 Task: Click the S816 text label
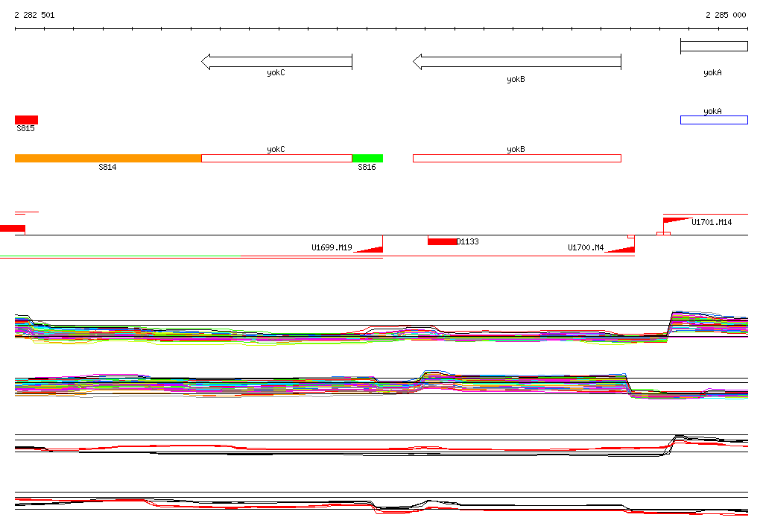367,167
